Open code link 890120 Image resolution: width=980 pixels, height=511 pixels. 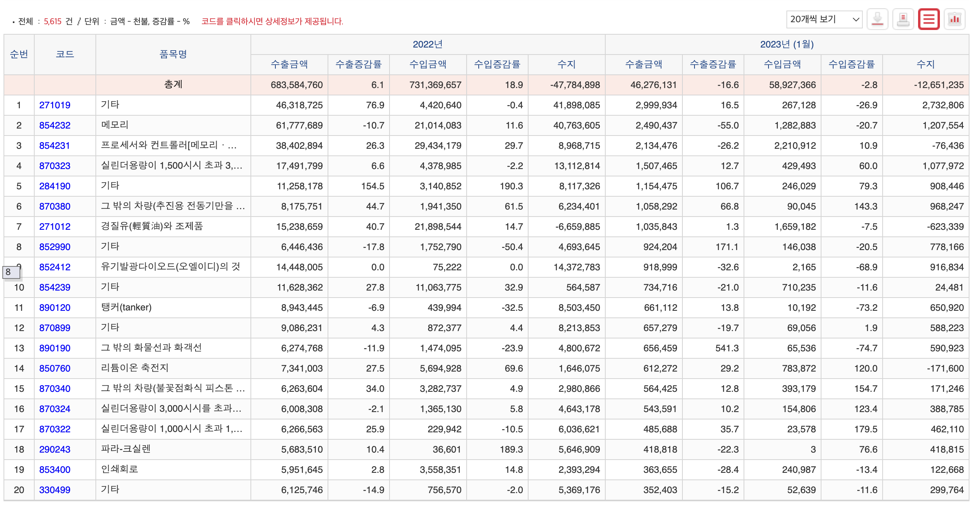(x=55, y=308)
